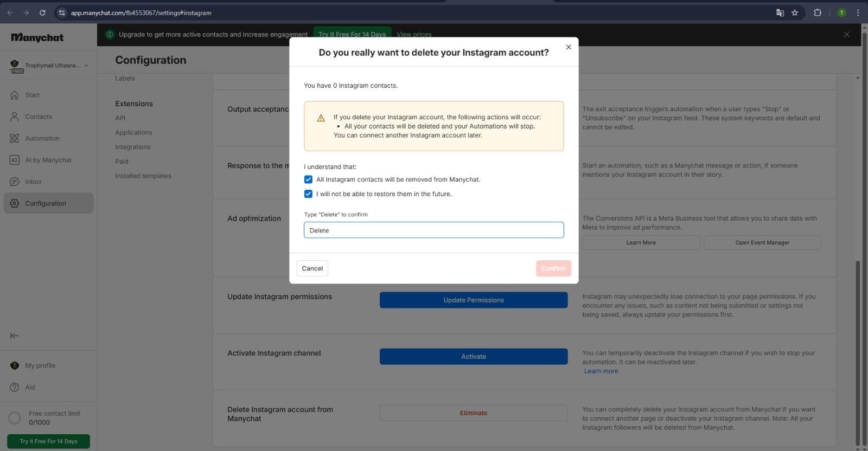The image size is (868, 451).
Task: Click 'Activate Instagram channel' label
Action: [x=274, y=353]
